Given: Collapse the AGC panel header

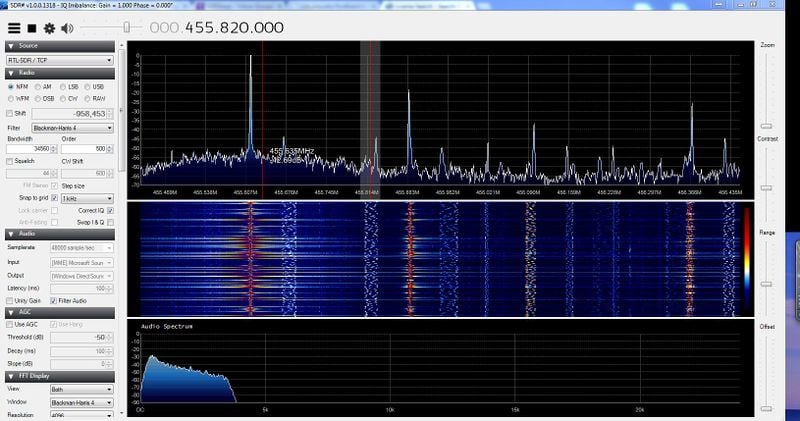Looking at the screenshot, I should [x=60, y=312].
